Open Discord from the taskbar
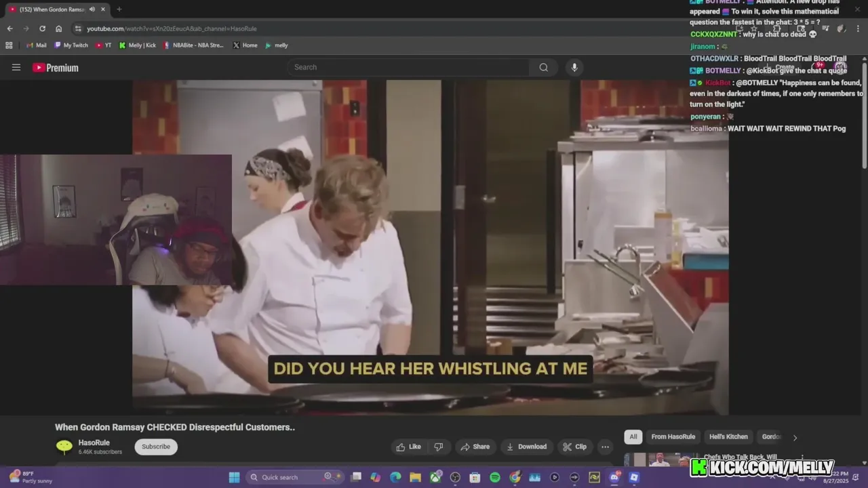This screenshot has height=488, width=868. (614, 477)
